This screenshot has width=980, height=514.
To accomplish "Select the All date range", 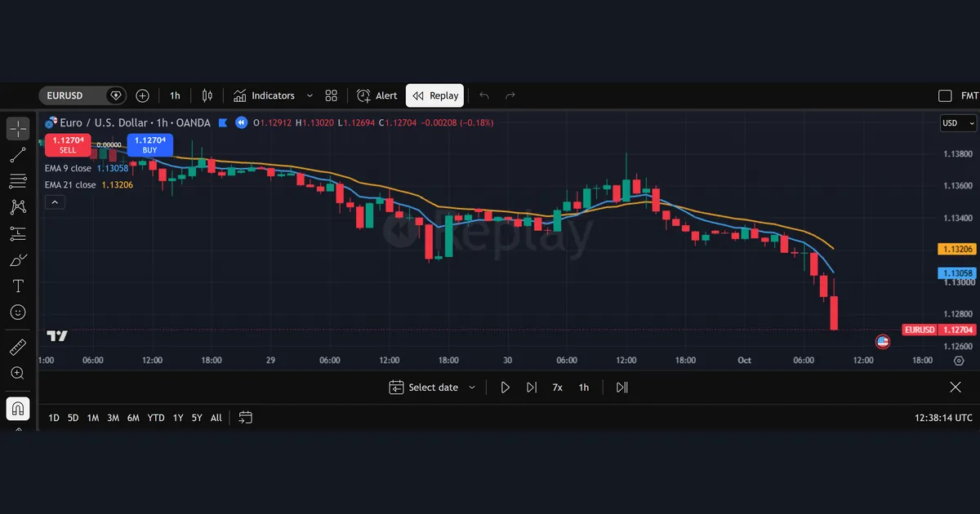I will (x=216, y=418).
